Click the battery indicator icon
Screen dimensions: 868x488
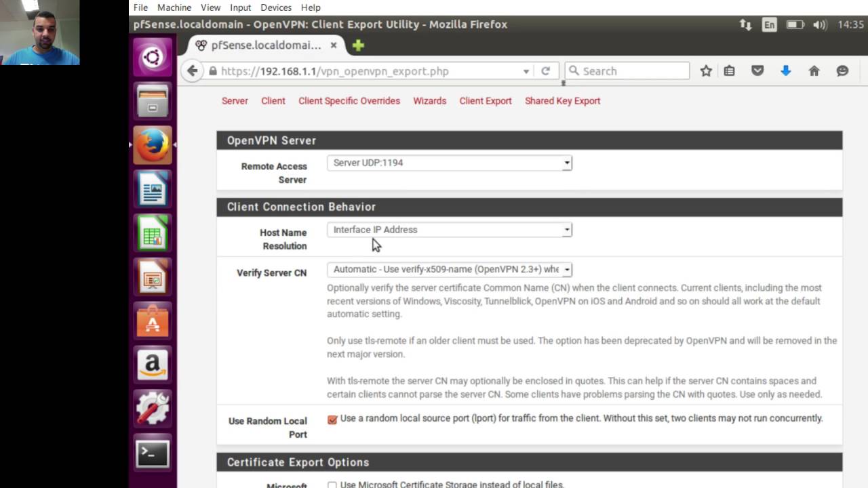(x=795, y=24)
